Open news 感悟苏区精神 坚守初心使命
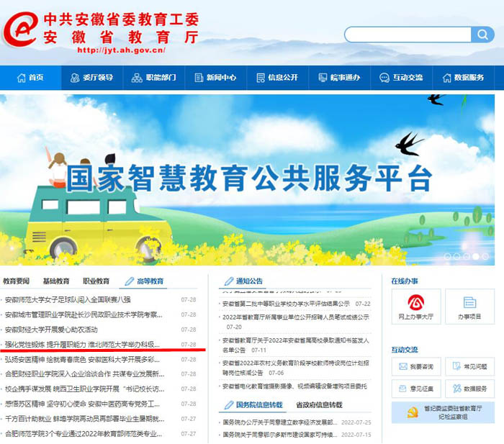504x444 pixels. [x=82, y=404]
